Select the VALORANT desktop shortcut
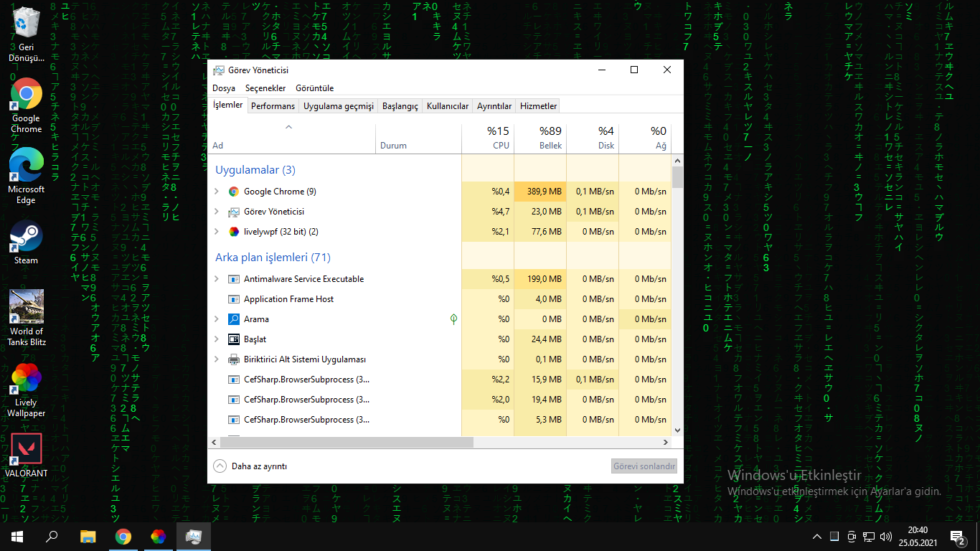The height and width of the screenshot is (551, 980). click(27, 456)
